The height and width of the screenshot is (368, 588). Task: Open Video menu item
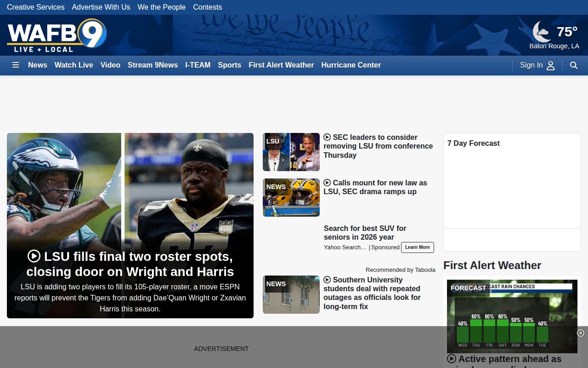click(x=111, y=65)
